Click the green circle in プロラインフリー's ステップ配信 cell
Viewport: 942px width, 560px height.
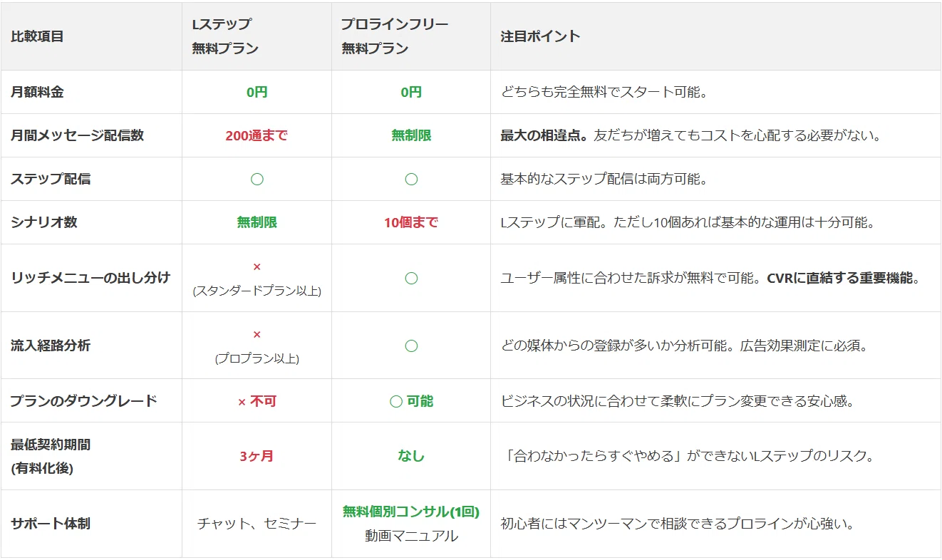[x=411, y=179]
